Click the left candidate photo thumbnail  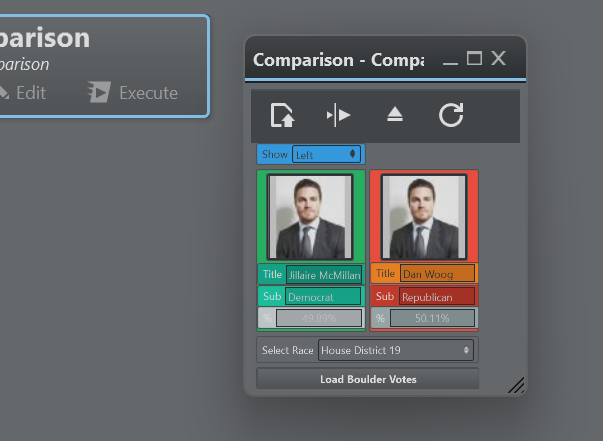click(x=310, y=217)
